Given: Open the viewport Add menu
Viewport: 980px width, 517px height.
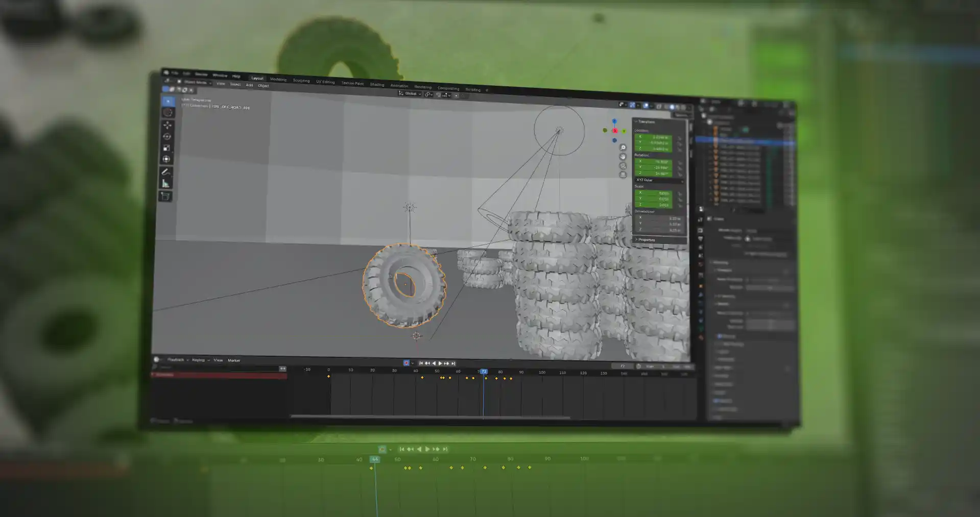Looking at the screenshot, I should 249,85.
